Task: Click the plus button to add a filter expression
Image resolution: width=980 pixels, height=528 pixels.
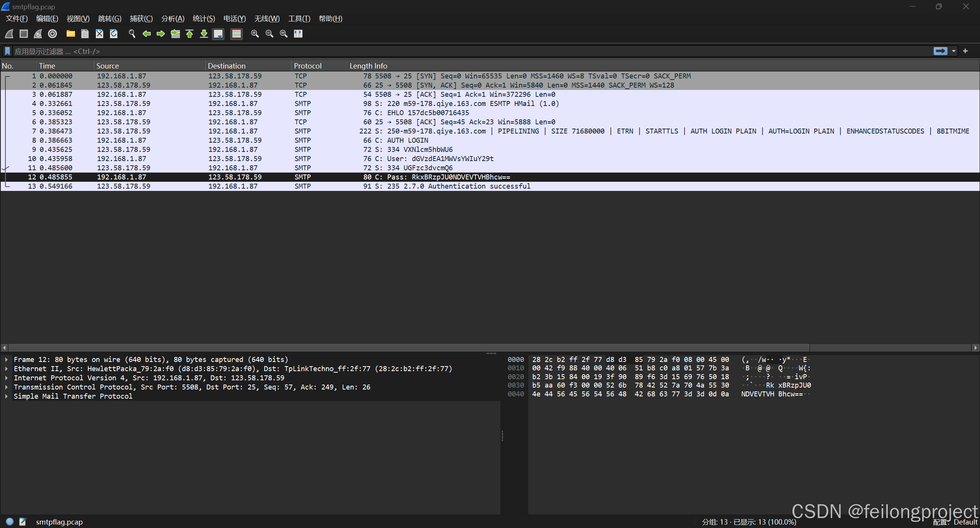Action: (965, 51)
